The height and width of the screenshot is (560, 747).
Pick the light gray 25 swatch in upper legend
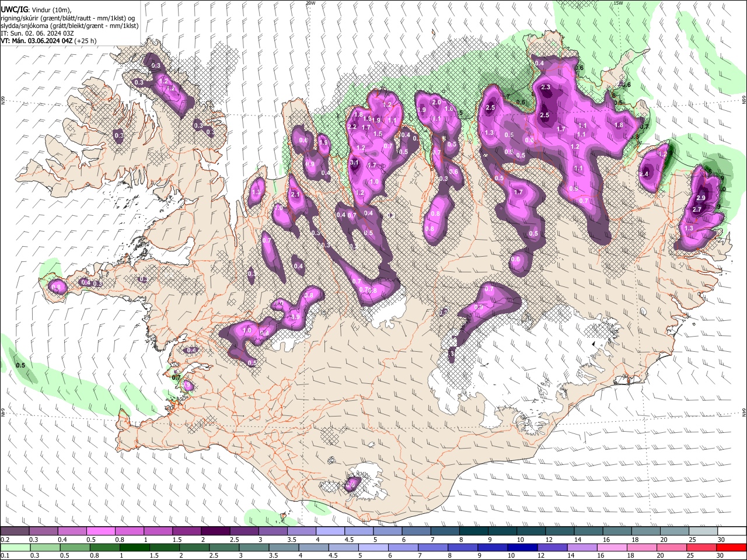704,531
